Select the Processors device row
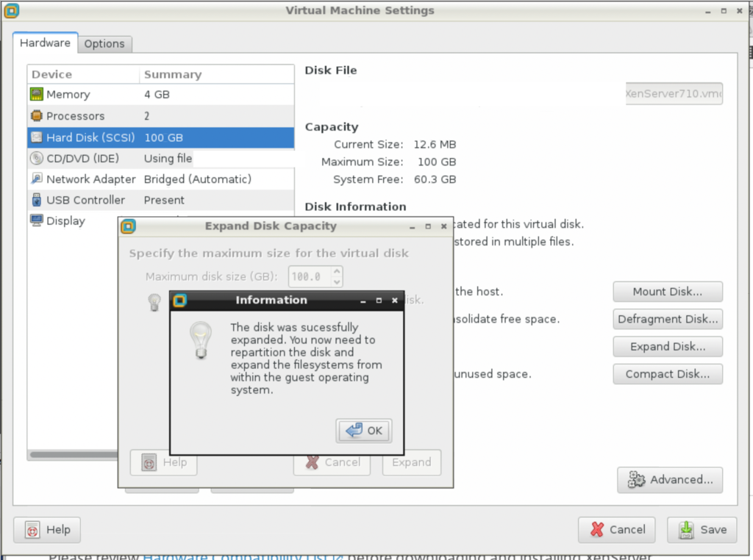The height and width of the screenshot is (560, 753). (161, 115)
